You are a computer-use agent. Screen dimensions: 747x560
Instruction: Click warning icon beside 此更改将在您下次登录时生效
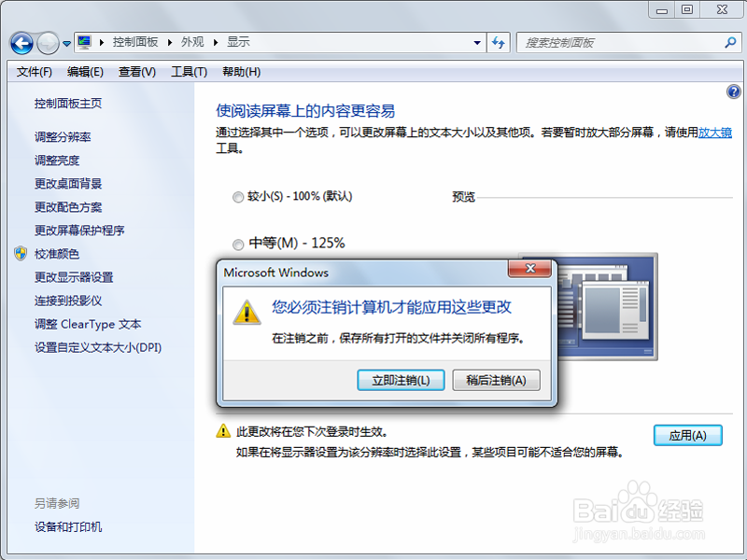point(223,431)
